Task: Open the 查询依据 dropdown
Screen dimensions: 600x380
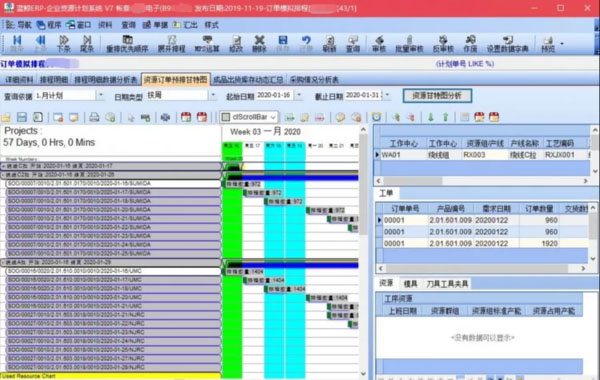Action: [x=101, y=95]
